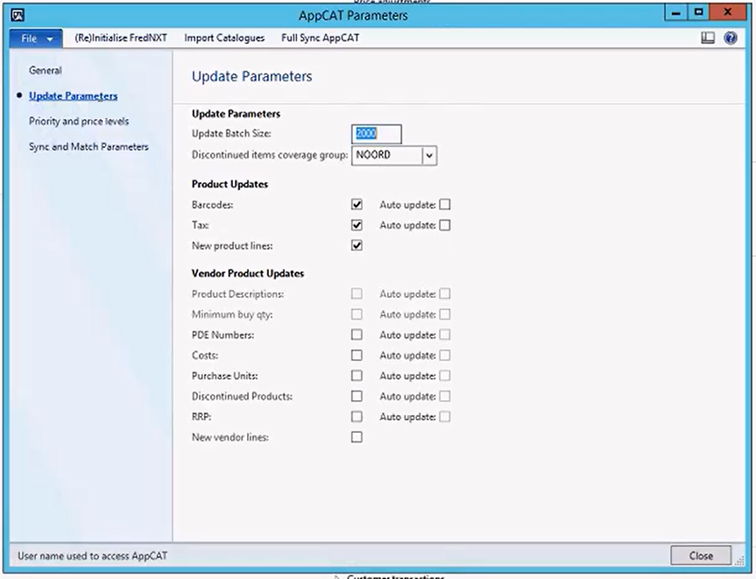
Task: Uncheck the Barcodes checkbox
Action: point(357,204)
